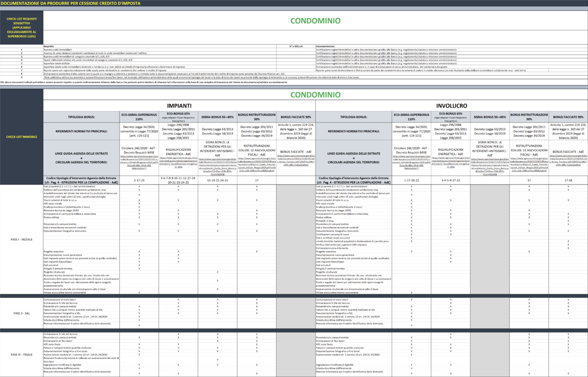Viewport: 588px width, 377px height.
Task: Select the CHECK-LIST IMMOBILE sidebar cell
Action: pyautogui.click(x=21, y=136)
